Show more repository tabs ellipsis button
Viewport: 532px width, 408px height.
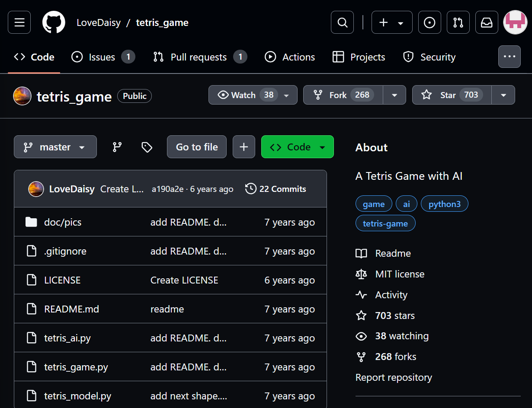(510, 57)
